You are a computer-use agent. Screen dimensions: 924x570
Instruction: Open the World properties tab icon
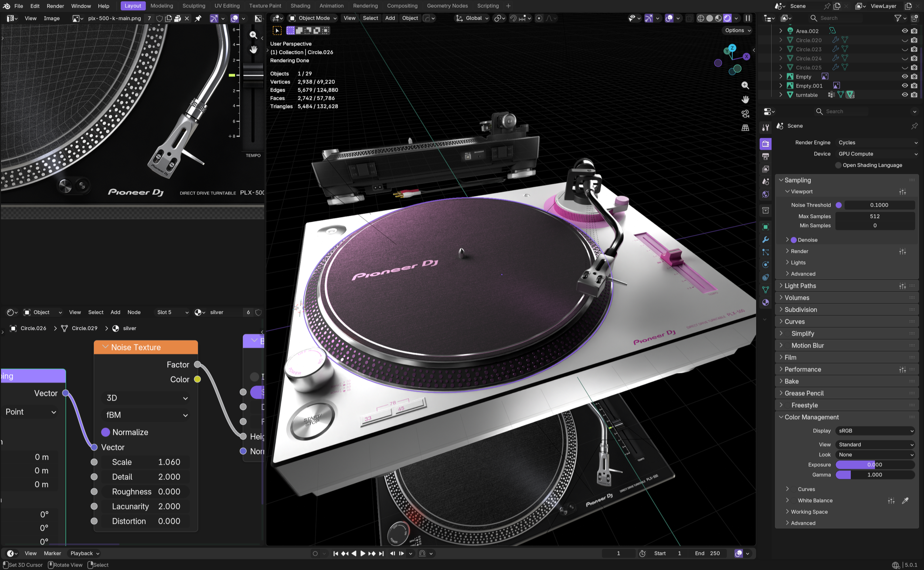tap(765, 194)
